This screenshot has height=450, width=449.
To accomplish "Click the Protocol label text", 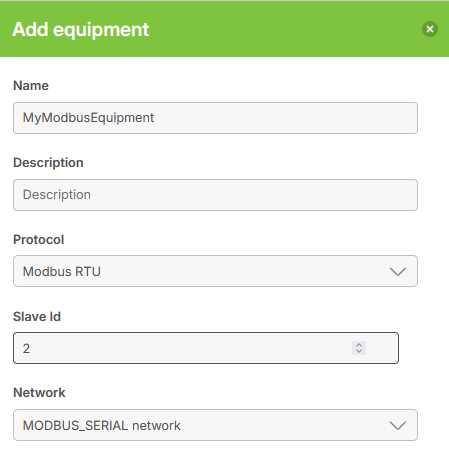I will pos(39,240).
